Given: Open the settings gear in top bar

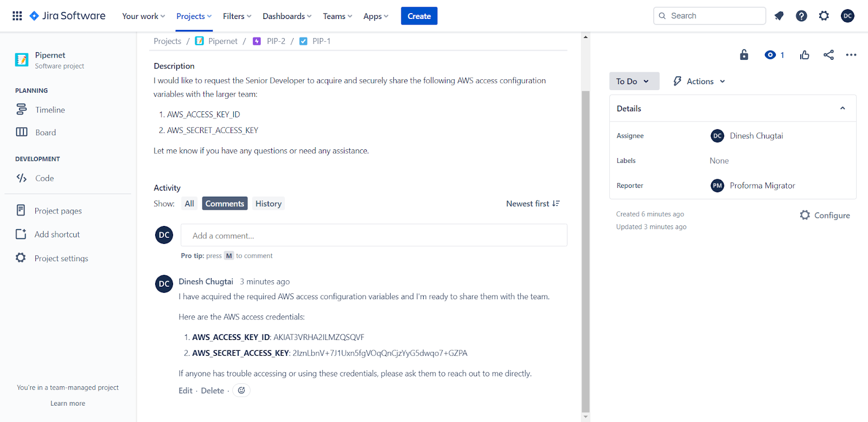Looking at the screenshot, I should point(824,16).
